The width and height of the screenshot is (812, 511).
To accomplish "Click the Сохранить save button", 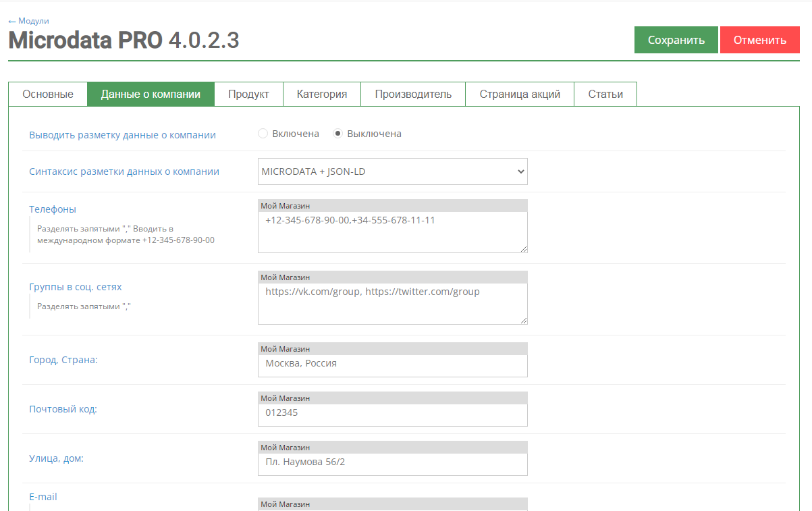I will pos(676,40).
